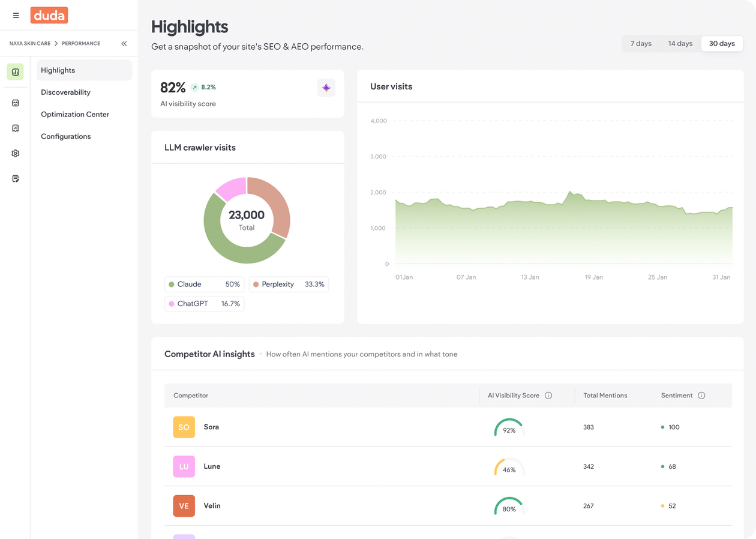Switch range to 14 days

(x=680, y=44)
